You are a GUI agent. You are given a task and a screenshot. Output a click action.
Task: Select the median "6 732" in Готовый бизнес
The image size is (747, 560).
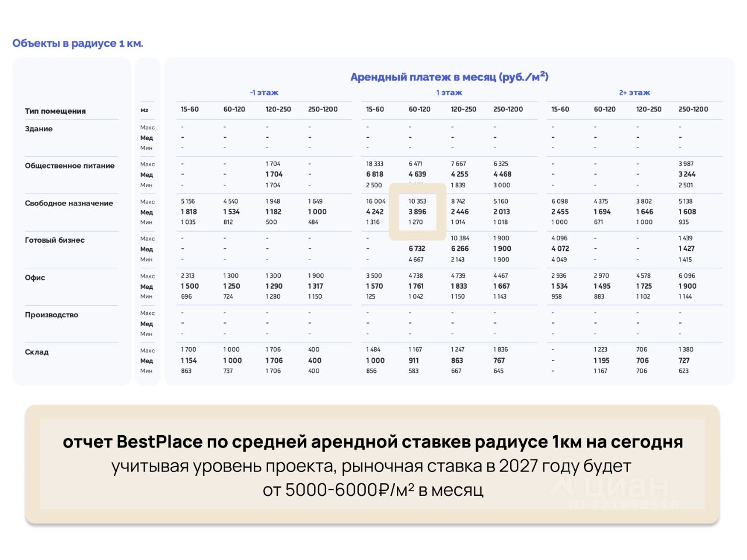(x=417, y=249)
